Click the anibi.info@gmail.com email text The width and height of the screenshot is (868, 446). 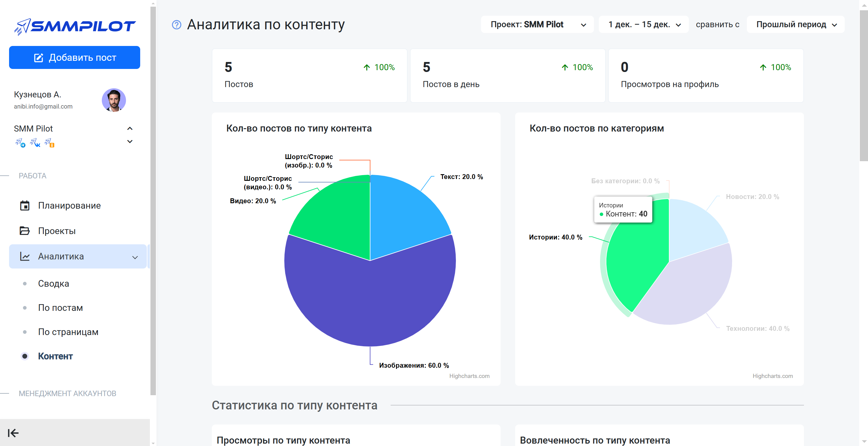coord(43,106)
